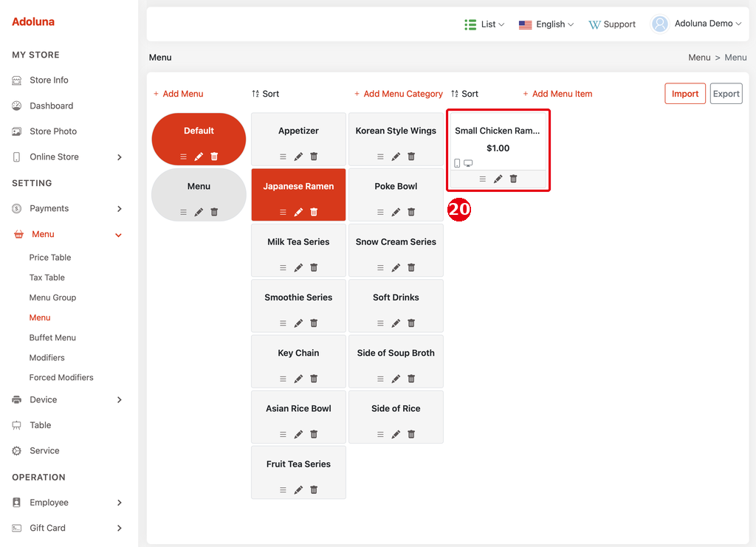The height and width of the screenshot is (547, 756).
Task: Expand the Employee submenu
Action: (119, 503)
